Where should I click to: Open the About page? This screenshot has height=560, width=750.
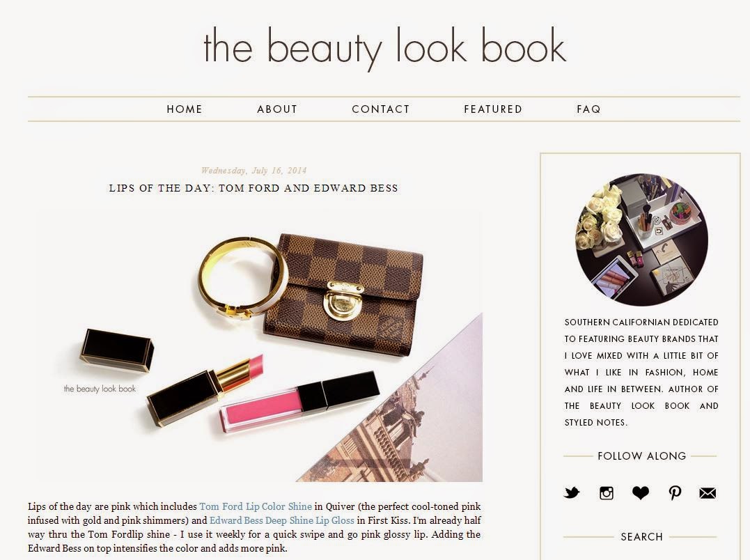[277, 109]
